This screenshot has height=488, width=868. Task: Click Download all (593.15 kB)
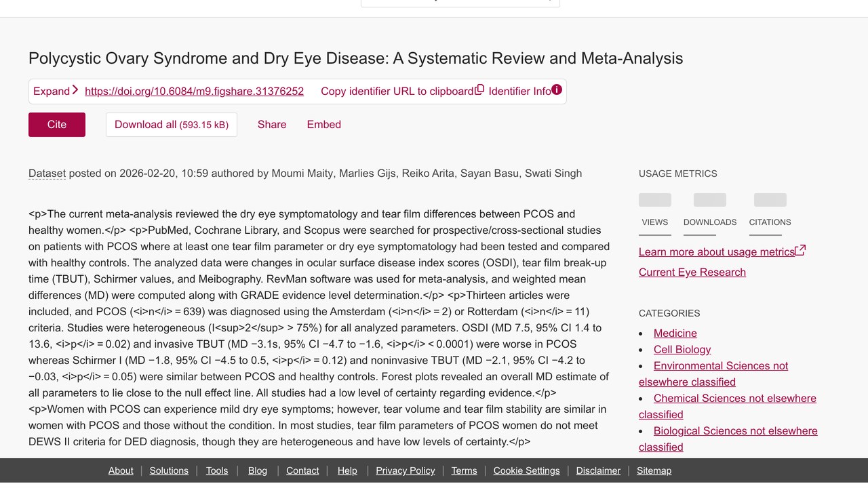coord(172,125)
